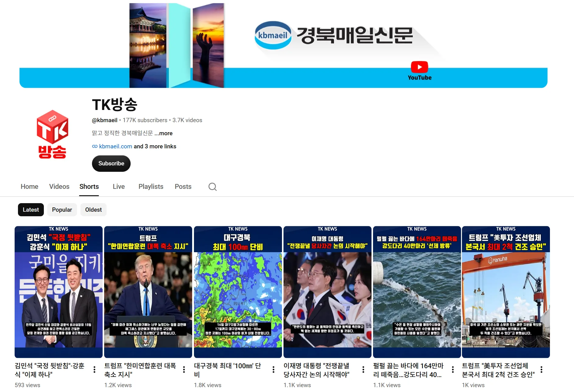Go to the Playlists tab

pos(151,186)
